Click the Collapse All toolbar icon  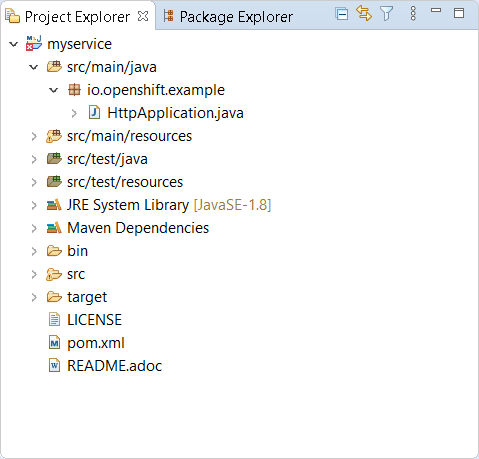(342, 14)
